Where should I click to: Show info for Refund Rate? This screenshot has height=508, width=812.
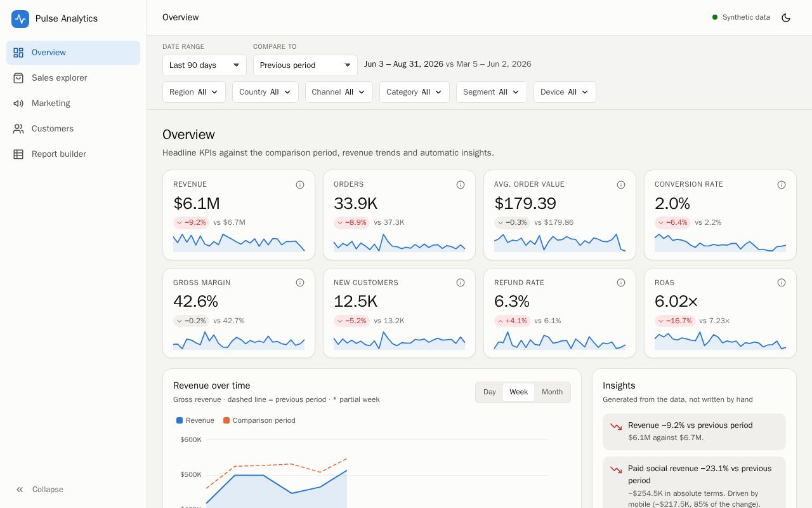(621, 283)
